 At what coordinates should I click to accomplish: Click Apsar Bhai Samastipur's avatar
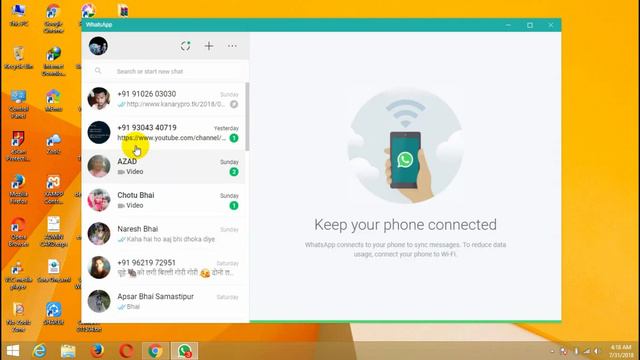pos(99,301)
